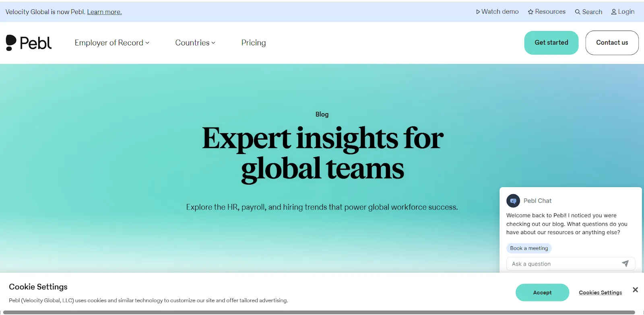Image resolution: width=644 pixels, height=315 pixels.
Task: Send the chat message with paper-plane icon
Action: click(625, 264)
